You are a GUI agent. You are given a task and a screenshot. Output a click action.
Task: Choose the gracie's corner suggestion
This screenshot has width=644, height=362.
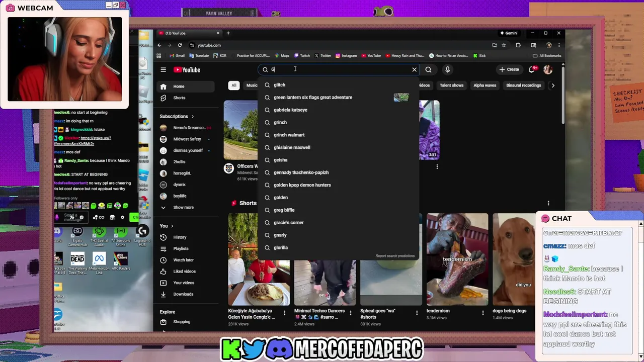(x=338, y=223)
